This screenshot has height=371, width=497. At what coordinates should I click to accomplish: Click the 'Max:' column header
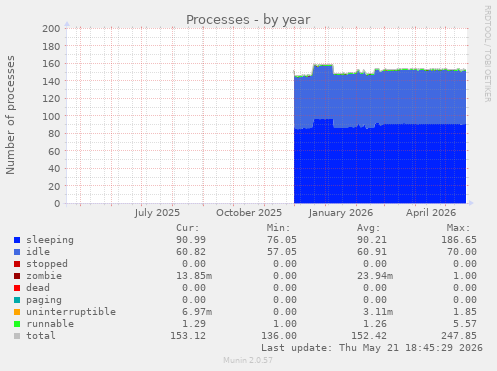[x=459, y=228]
